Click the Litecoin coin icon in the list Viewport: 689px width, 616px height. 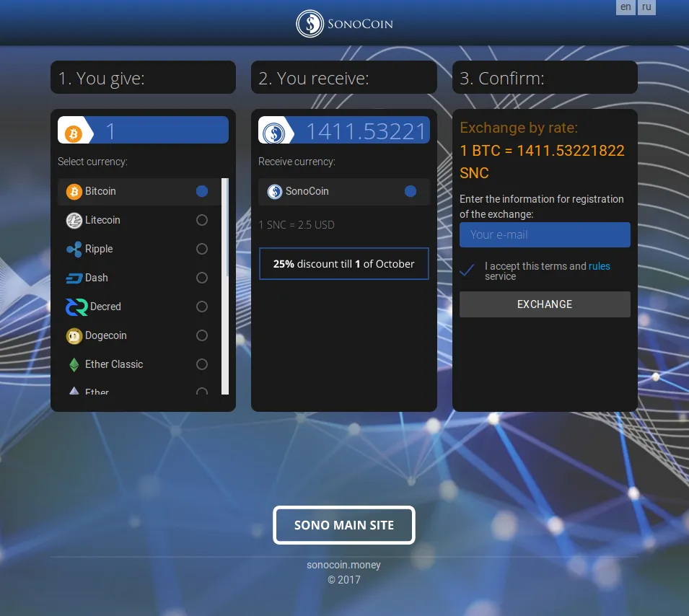pyautogui.click(x=74, y=220)
